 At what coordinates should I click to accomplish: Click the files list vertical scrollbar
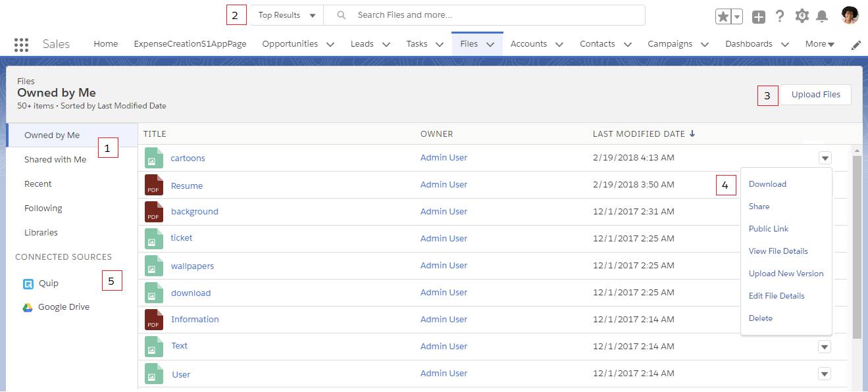coord(857,247)
